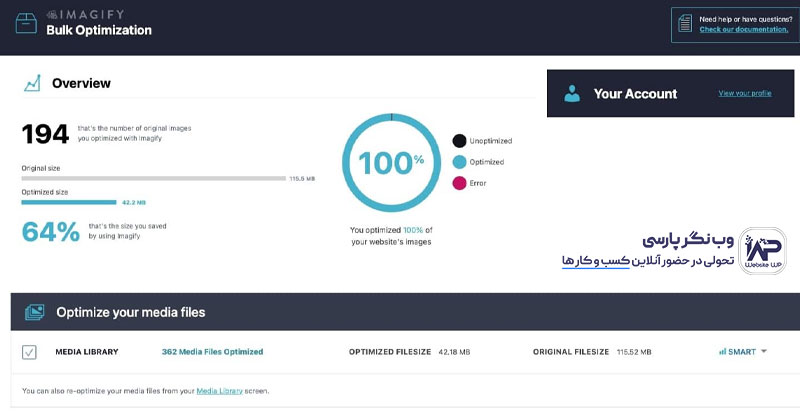800x420 pixels.
Task: Click the black Unoptimized legend dot
Action: click(459, 141)
